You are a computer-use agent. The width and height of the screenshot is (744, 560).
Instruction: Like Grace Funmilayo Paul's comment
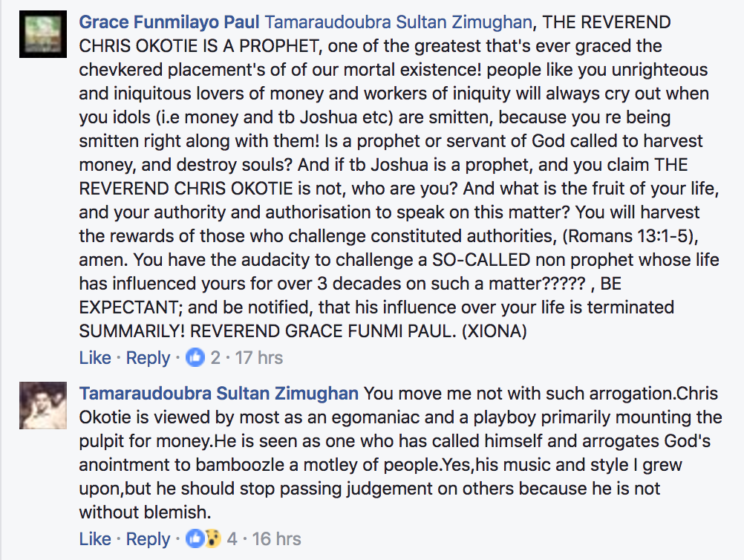point(95,358)
